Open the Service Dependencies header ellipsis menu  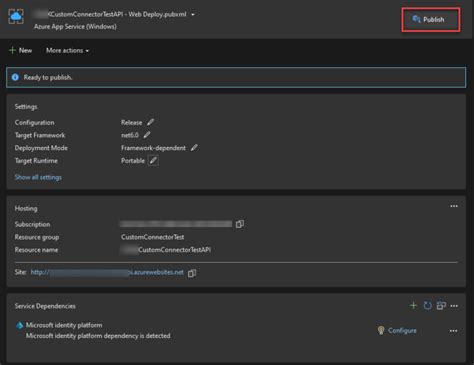tap(454, 306)
